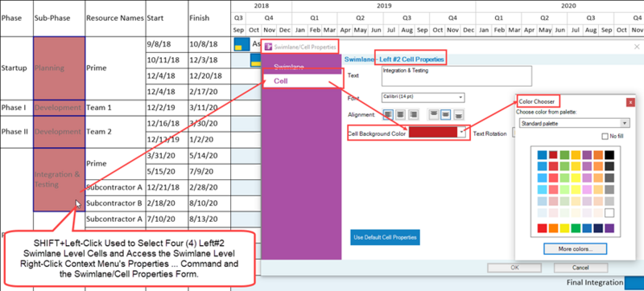Align cell text to vertical middle
The height and width of the screenshot is (291, 644).
(x=446, y=114)
